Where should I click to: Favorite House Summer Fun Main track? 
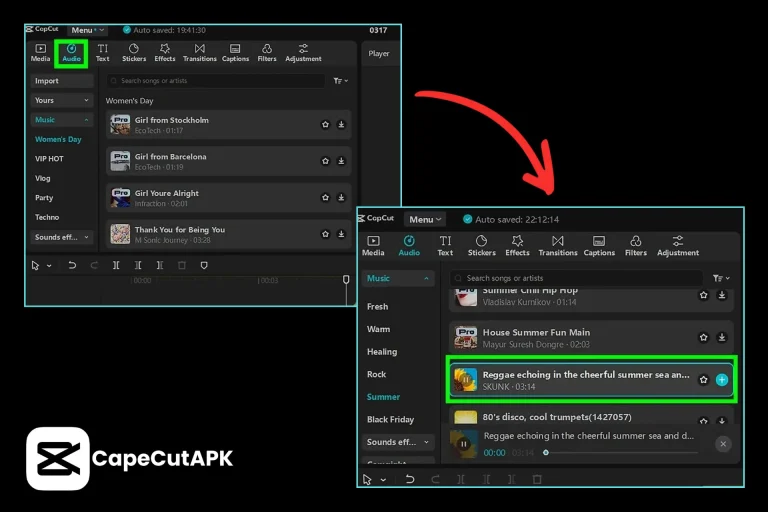coord(703,337)
